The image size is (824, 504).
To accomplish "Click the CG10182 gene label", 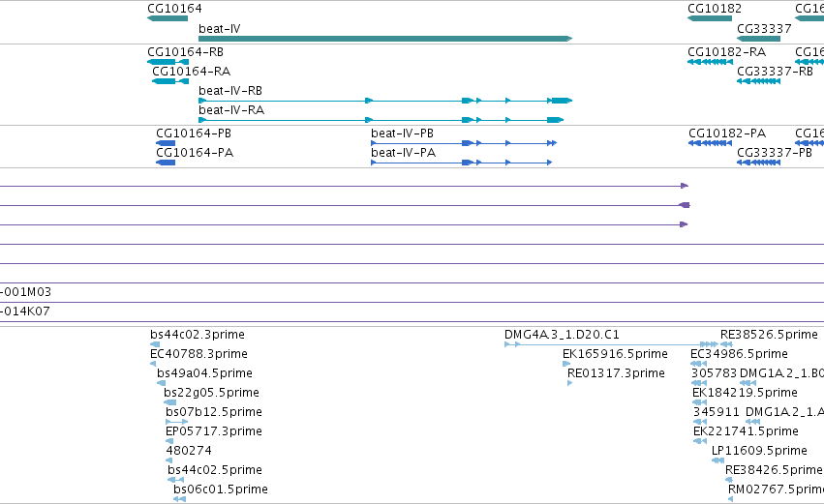I will tap(715, 9).
